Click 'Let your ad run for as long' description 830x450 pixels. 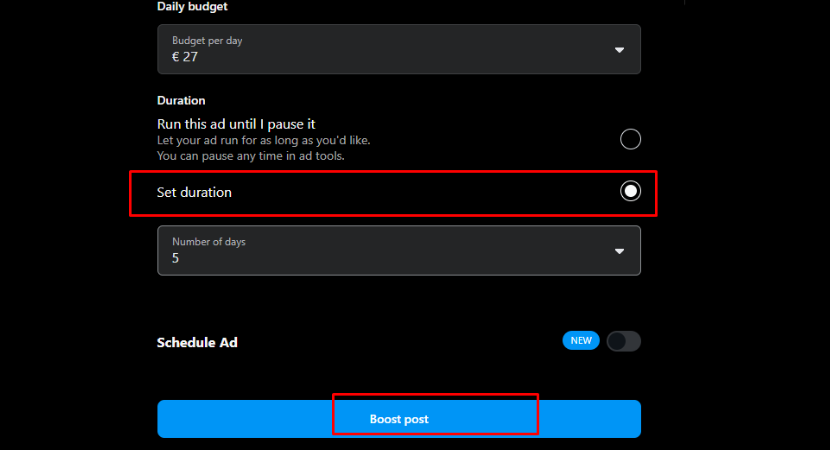(x=270, y=141)
